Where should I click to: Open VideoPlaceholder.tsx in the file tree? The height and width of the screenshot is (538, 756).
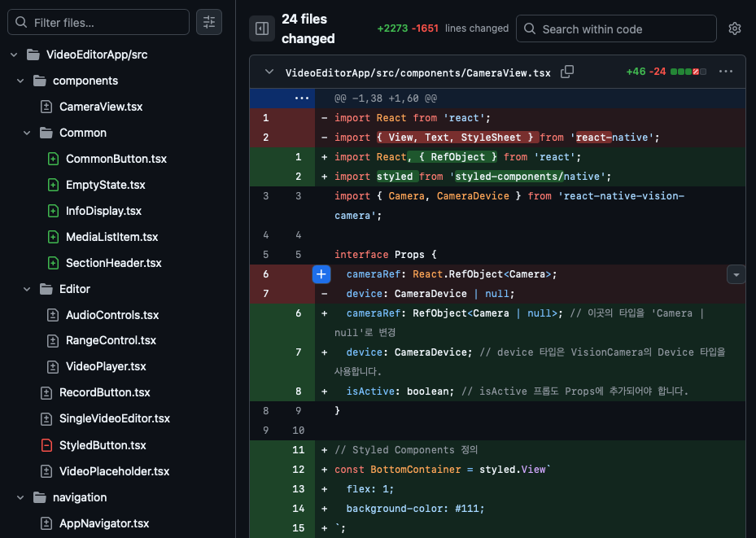pos(114,471)
